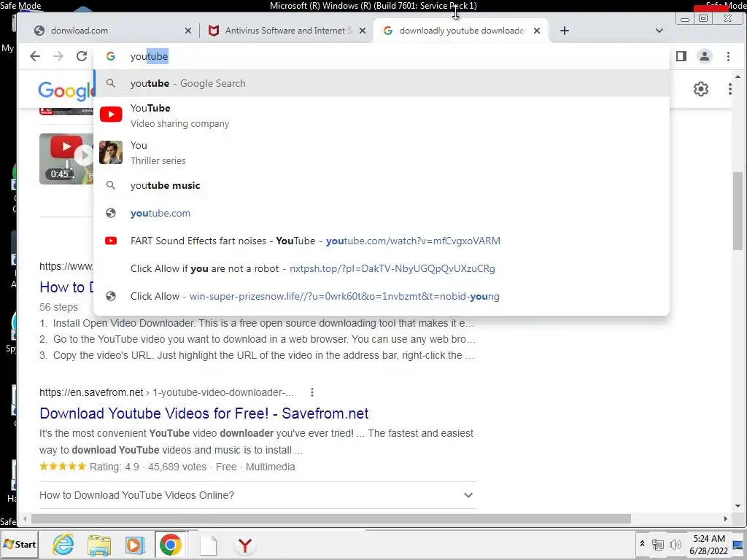Select the win-super-prizesnow.life suggestion
The height and width of the screenshot is (560, 747).
pos(381,296)
